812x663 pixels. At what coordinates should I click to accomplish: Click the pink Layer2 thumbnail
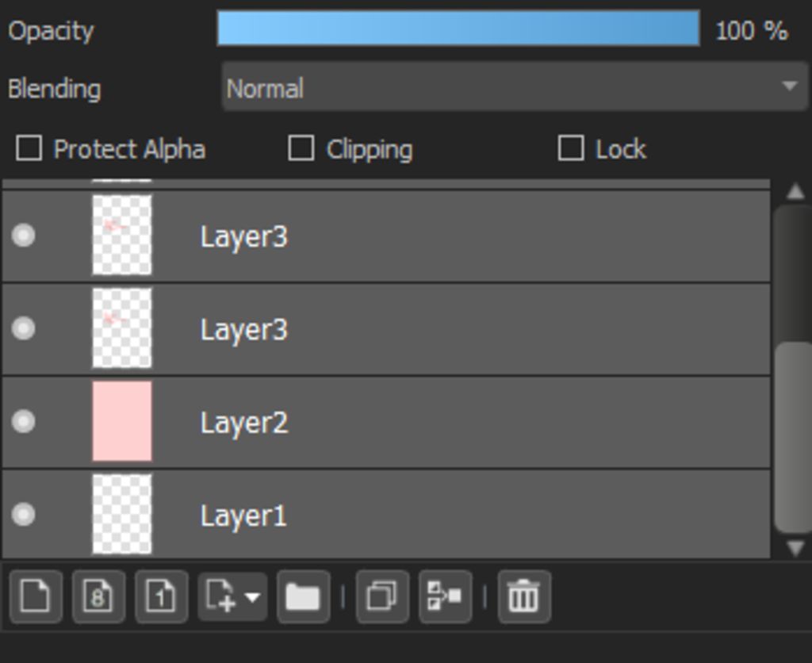click(x=122, y=421)
